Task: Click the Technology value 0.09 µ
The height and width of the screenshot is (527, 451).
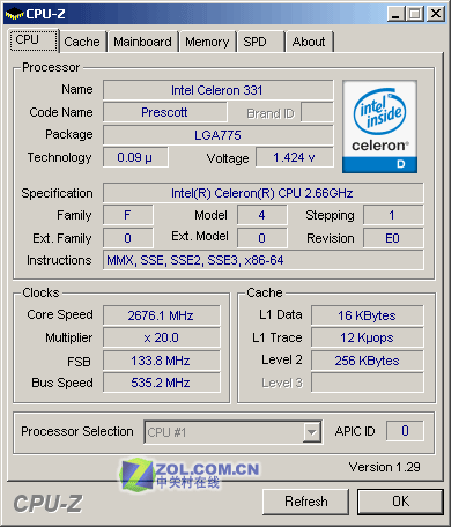Action: [x=135, y=157]
